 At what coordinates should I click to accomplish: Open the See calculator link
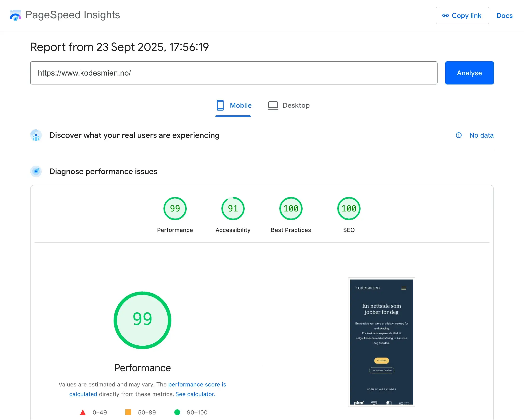coord(195,394)
